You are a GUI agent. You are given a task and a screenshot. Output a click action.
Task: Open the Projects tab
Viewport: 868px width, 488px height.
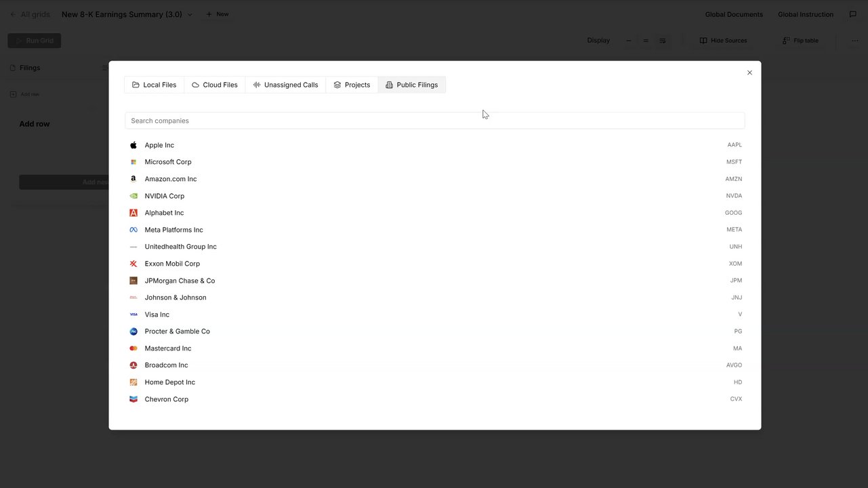click(352, 85)
